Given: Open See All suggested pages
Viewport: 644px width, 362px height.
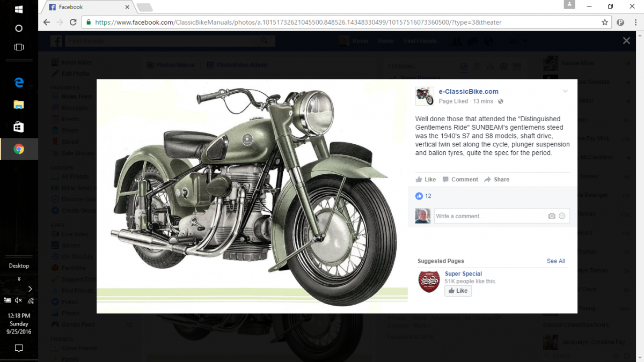Looking at the screenshot, I should click(x=555, y=261).
